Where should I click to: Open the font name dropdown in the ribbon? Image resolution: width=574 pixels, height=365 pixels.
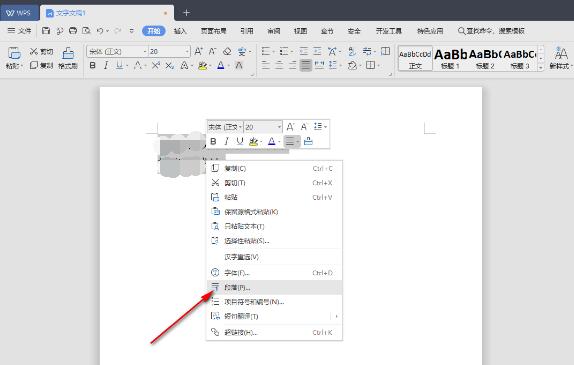coord(145,52)
